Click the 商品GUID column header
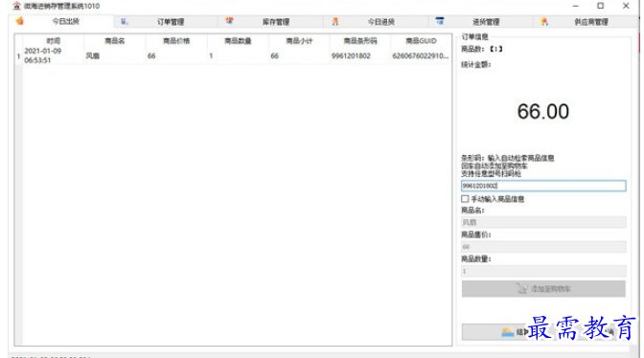 pos(421,40)
